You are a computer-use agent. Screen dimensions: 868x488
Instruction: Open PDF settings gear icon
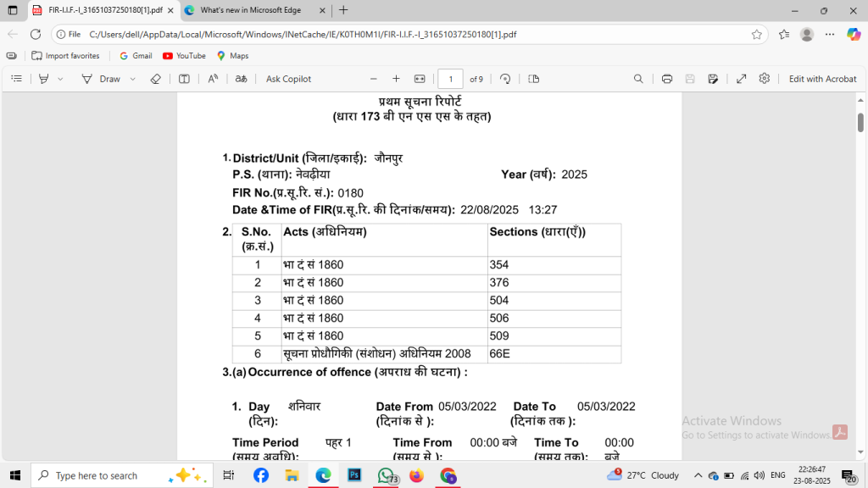click(764, 79)
